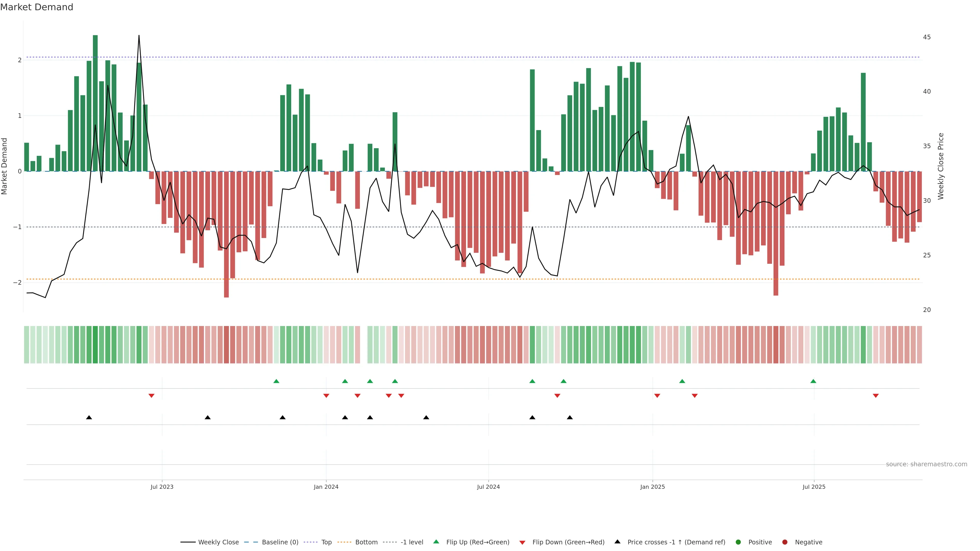Screen dimensions: 980x551
Task: Click the first black price-cross triangle marker
Action: [x=89, y=418]
